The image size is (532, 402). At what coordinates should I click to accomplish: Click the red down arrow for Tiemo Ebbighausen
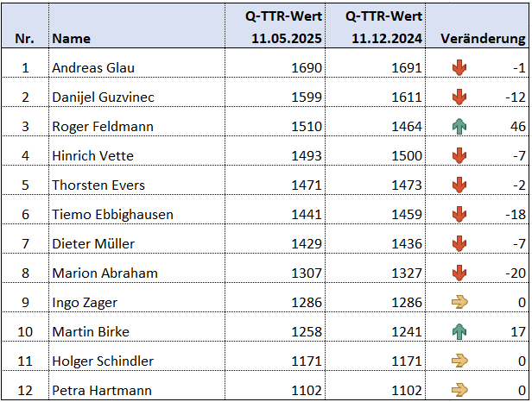[459, 214]
